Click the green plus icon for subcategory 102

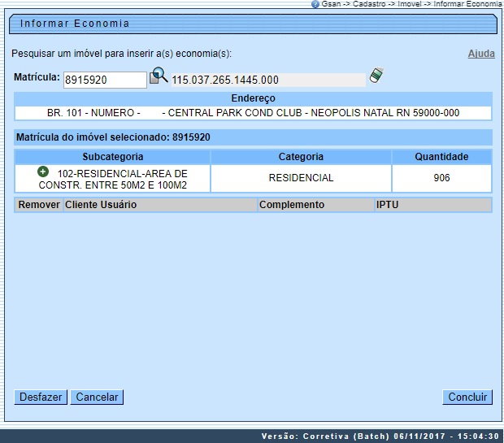click(43, 172)
